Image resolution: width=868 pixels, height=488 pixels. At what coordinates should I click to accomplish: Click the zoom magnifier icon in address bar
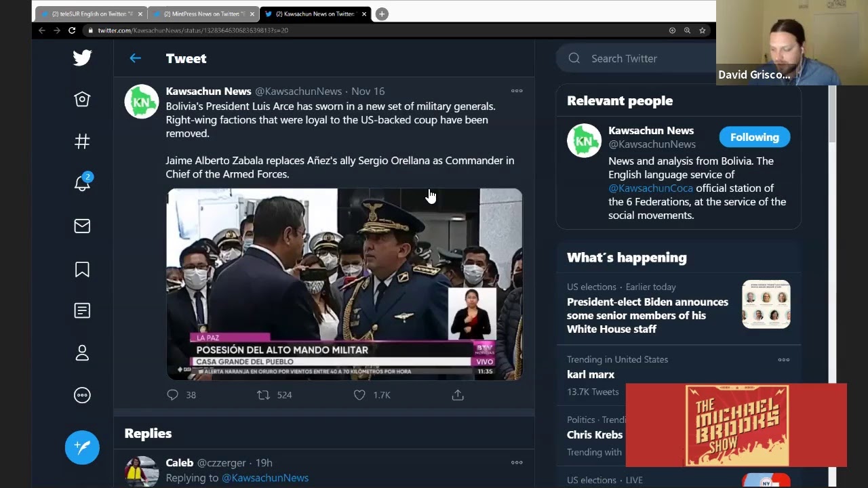click(687, 30)
